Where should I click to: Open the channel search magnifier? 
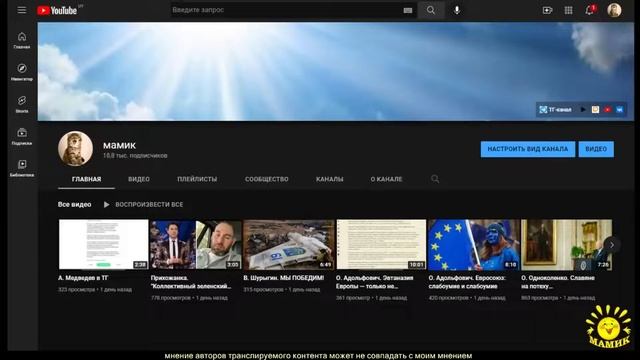coord(435,179)
